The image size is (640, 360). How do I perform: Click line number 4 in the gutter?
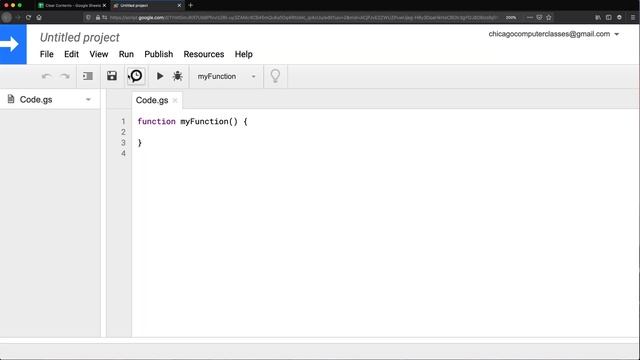[123, 153]
